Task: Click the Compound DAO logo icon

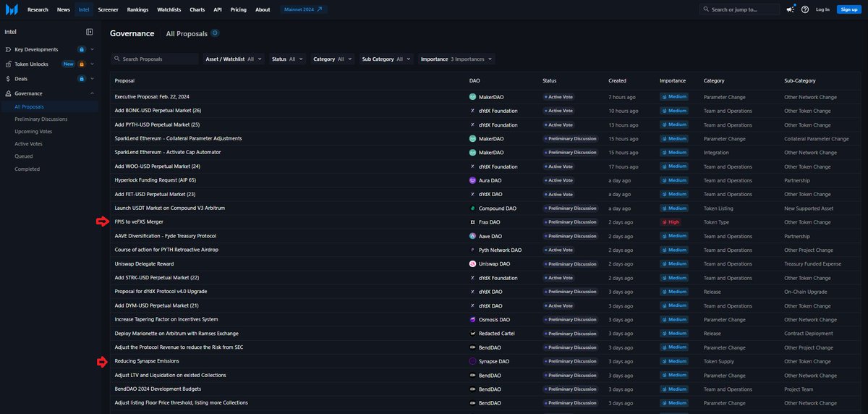Action: pos(472,208)
